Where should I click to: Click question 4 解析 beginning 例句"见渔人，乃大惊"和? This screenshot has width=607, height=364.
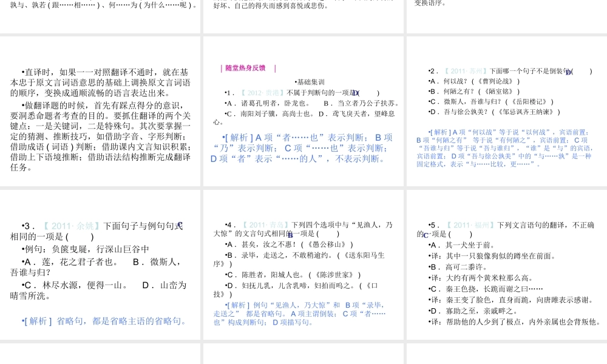point(300,314)
